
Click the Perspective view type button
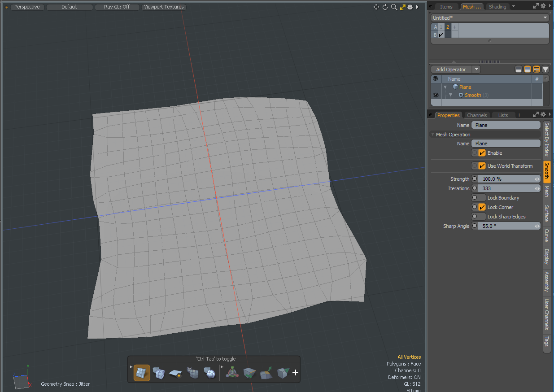click(x=27, y=7)
